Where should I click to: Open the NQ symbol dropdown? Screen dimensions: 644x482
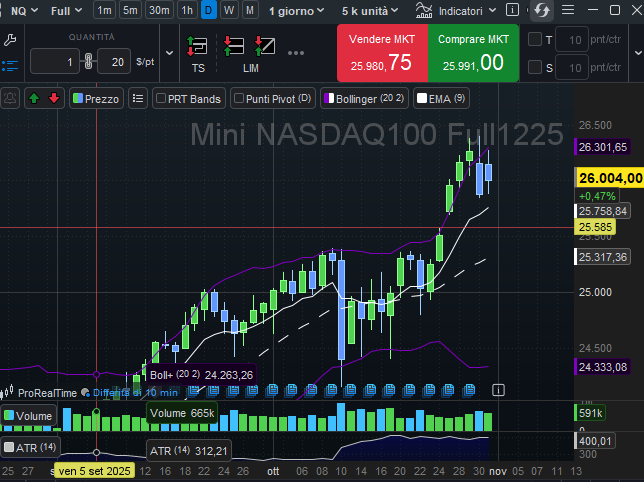tap(24, 11)
